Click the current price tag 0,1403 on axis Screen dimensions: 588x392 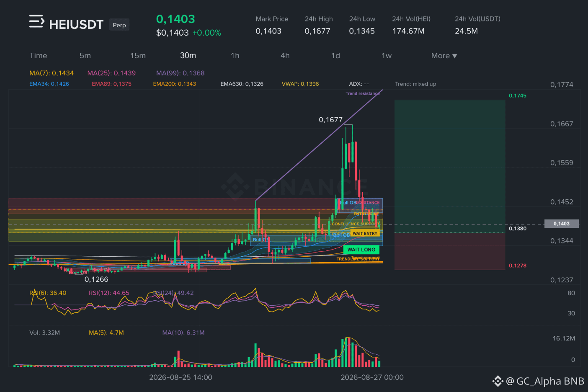(561, 224)
